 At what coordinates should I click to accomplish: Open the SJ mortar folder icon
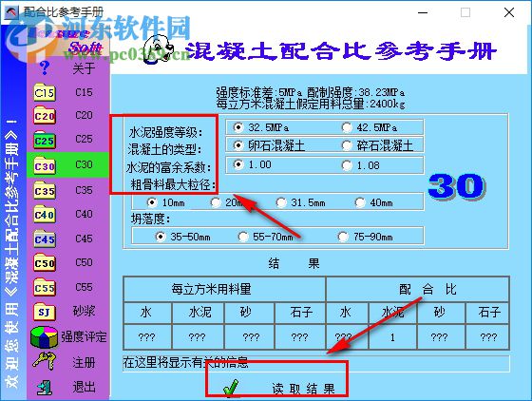click(x=45, y=312)
